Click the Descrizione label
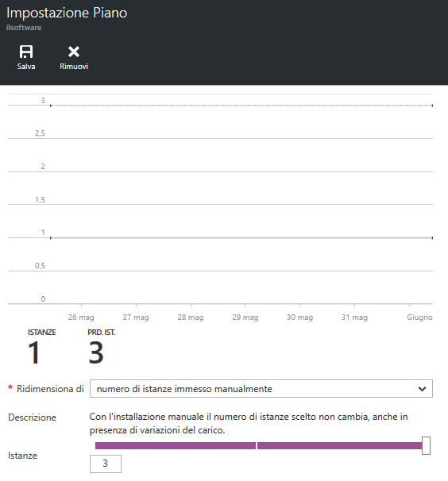448x481 pixels. click(x=32, y=418)
